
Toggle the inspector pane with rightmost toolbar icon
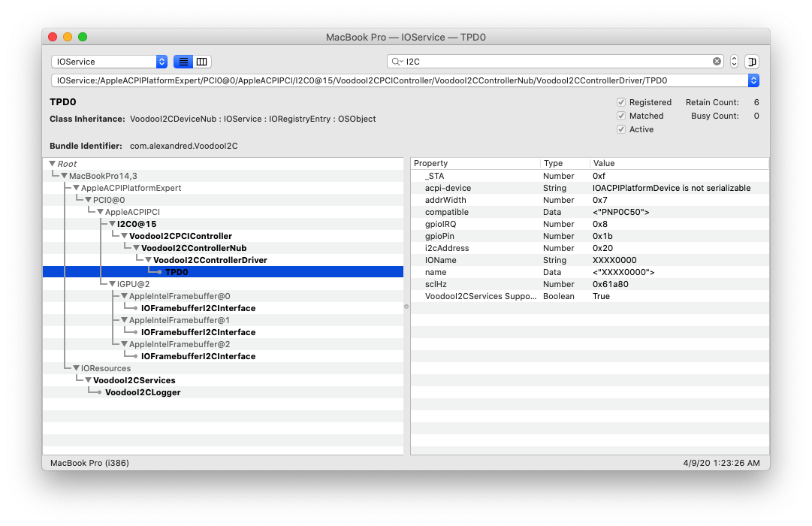point(751,61)
